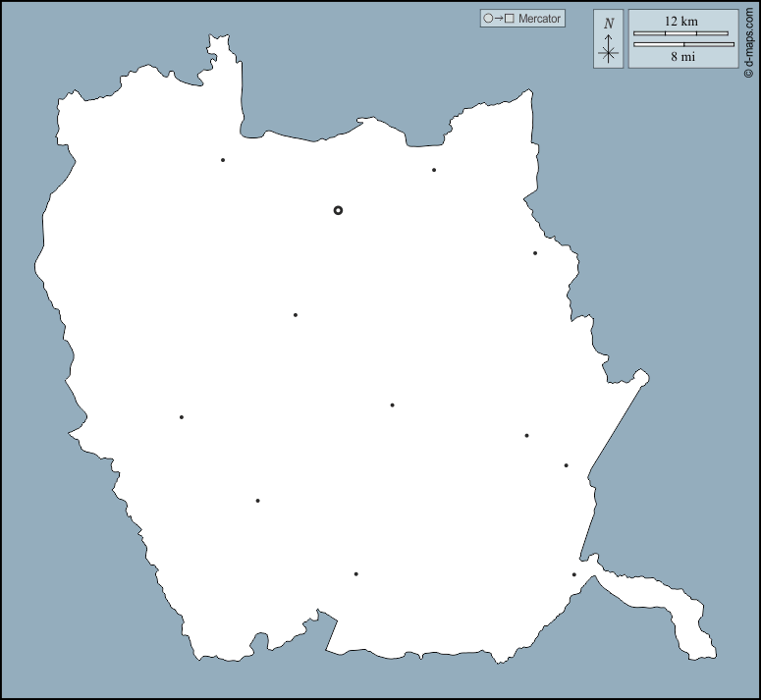Image resolution: width=761 pixels, height=700 pixels.
Task: Click the 8 mi scale label
Action: (x=682, y=57)
